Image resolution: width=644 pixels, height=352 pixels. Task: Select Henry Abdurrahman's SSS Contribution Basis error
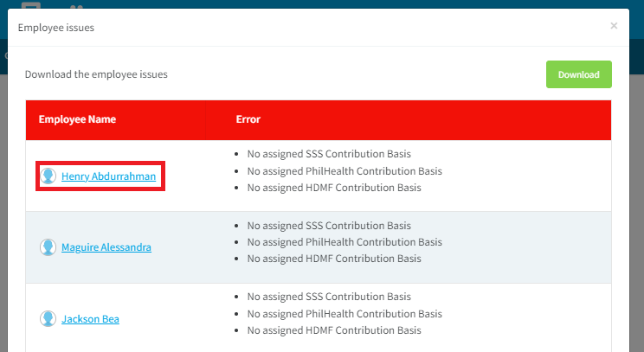[329, 154]
